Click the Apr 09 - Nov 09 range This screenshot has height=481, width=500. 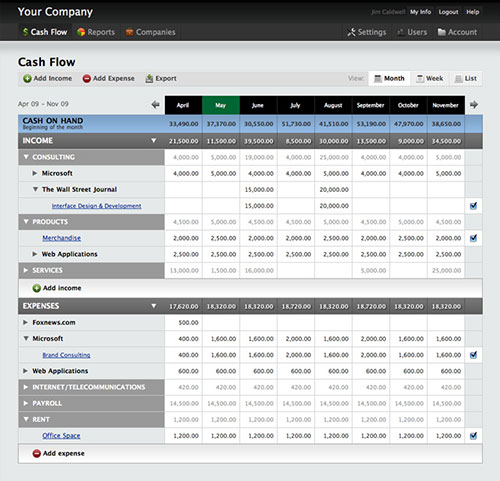point(43,104)
